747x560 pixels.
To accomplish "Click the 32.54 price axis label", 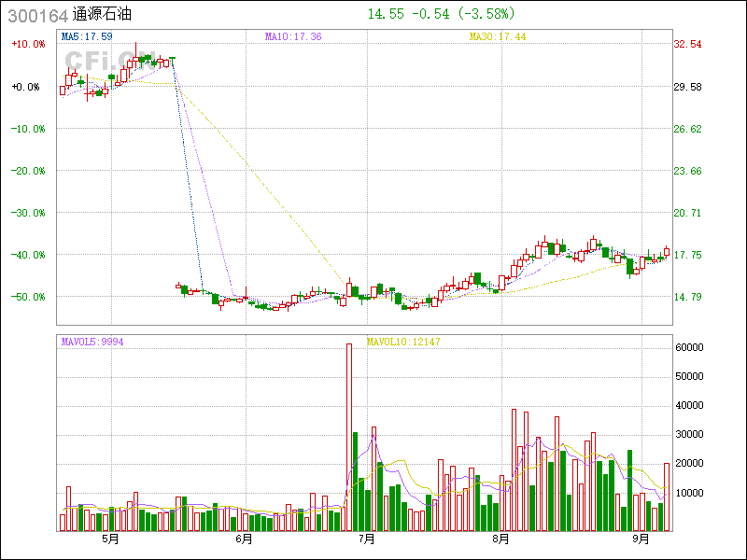I will tap(687, 44).
